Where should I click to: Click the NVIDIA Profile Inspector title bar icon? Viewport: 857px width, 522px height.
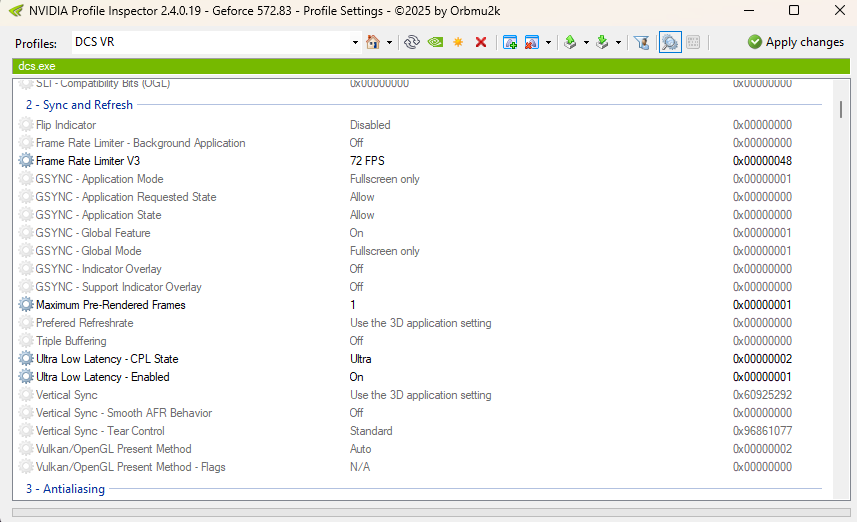16,10
